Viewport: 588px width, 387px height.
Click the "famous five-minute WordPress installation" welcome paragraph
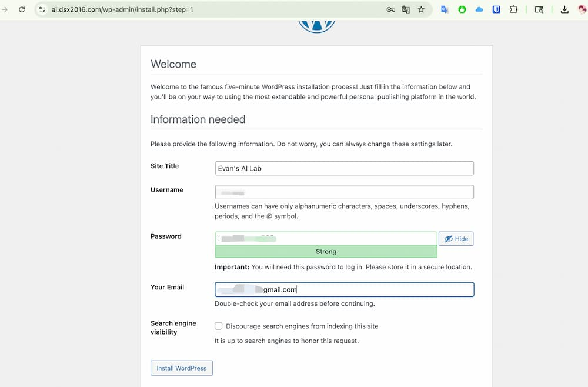(313, 92)
